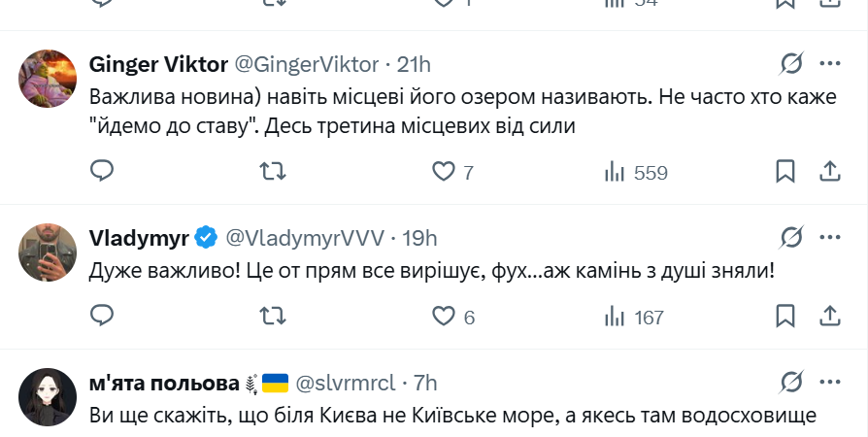This screenshot has height=437, width=868.
Task: Open @GingerViktor profile handle link
Action: 306,64
